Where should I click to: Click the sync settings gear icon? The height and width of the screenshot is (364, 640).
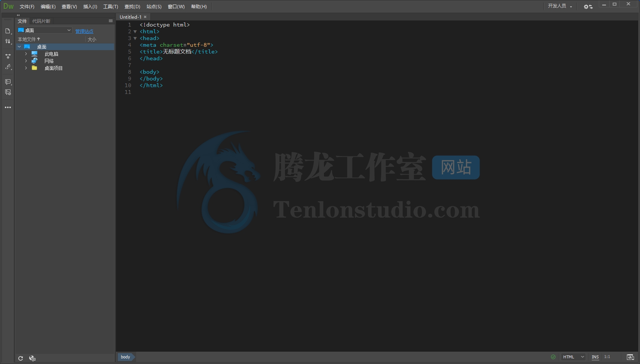click(x=588, y=6)
